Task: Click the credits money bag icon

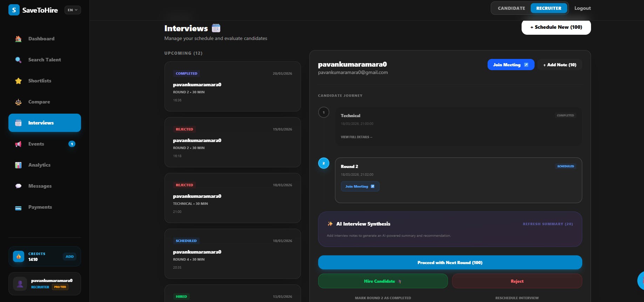Action: (x=19, y=256)
